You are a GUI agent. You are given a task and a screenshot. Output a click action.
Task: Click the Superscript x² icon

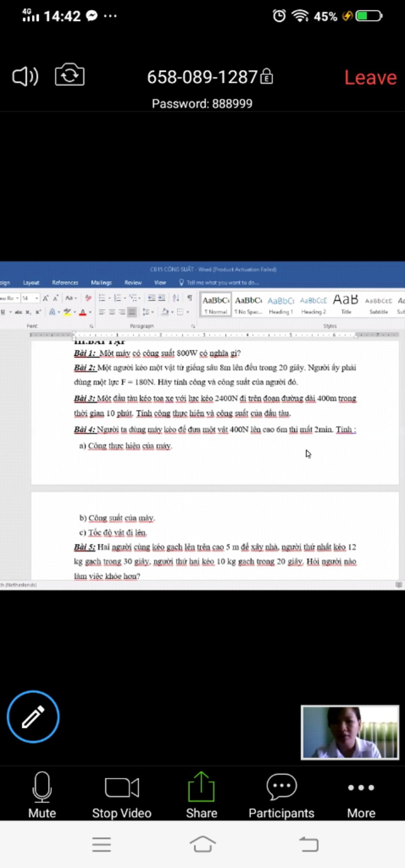tap(38, 312)
